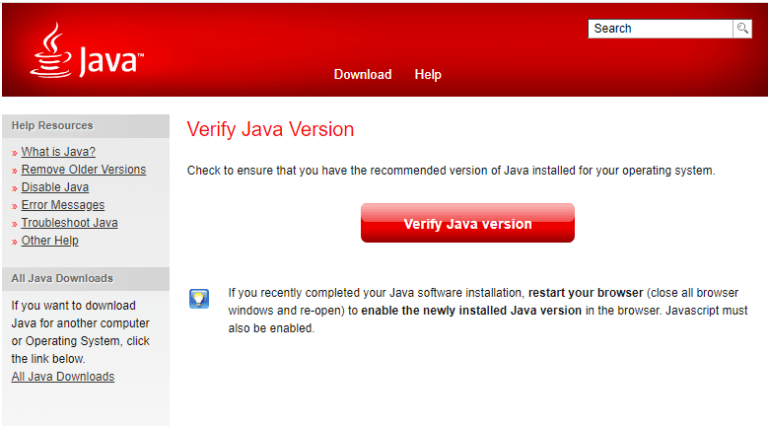Open the Download menu item
This screenshot has height=426, width=768.
pos(362,74)
